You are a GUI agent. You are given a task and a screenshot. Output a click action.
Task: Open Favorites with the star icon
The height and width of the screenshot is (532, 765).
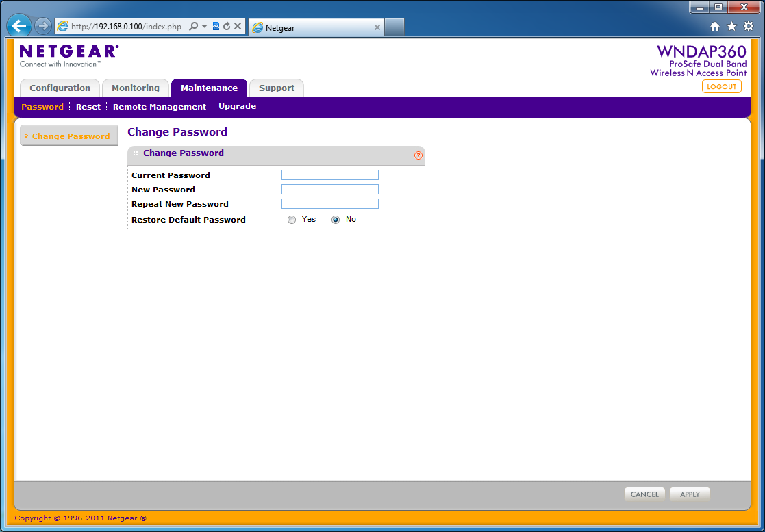coord(731,26)
